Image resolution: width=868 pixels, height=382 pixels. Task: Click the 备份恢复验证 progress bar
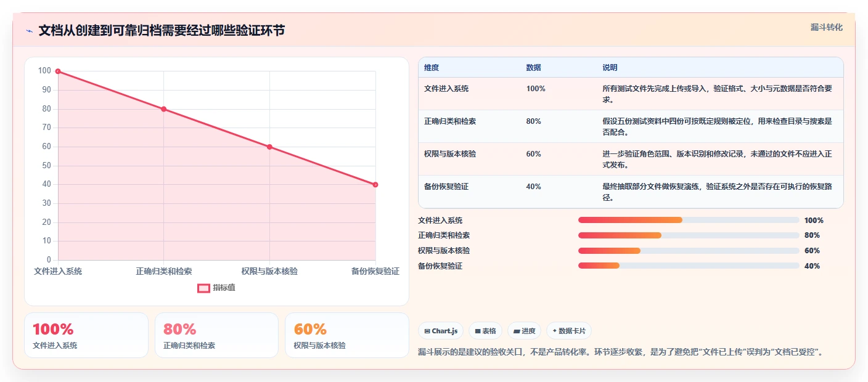pos(689,266)
